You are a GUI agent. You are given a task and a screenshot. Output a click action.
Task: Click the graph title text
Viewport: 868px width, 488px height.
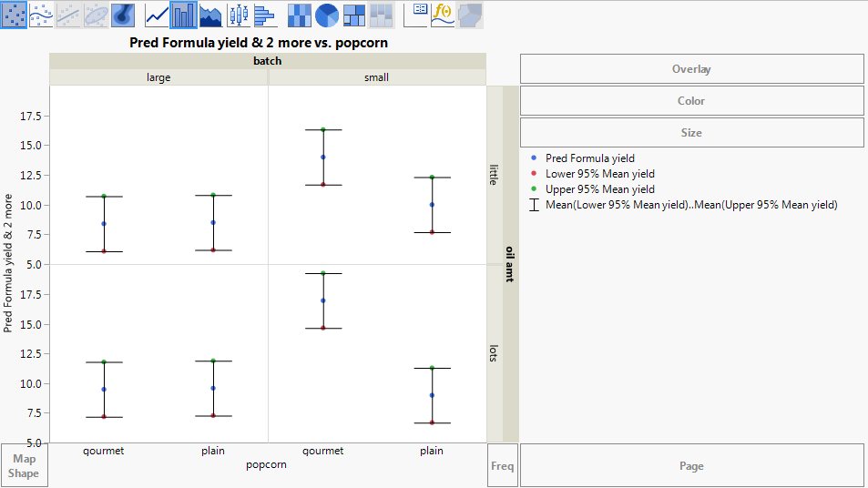click(x=259, y=43)
